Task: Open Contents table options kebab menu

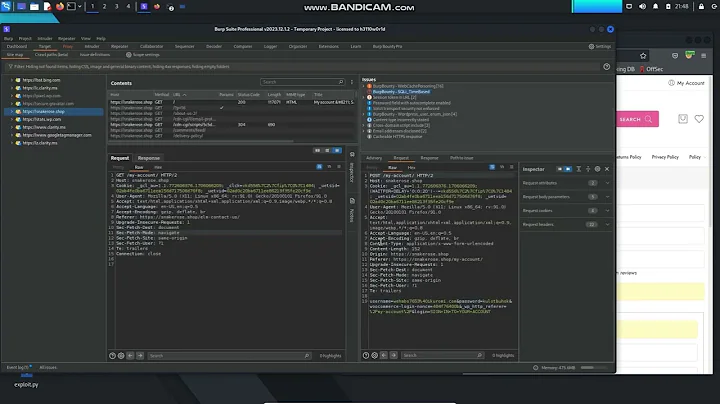Action: [x=352, y=82]
